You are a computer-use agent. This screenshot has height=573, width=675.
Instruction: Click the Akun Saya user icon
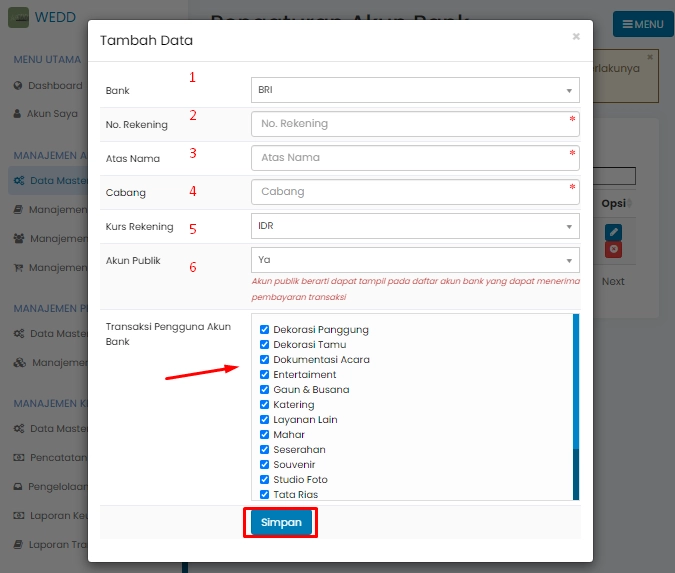pyautogui.click(x=18, y=114)
